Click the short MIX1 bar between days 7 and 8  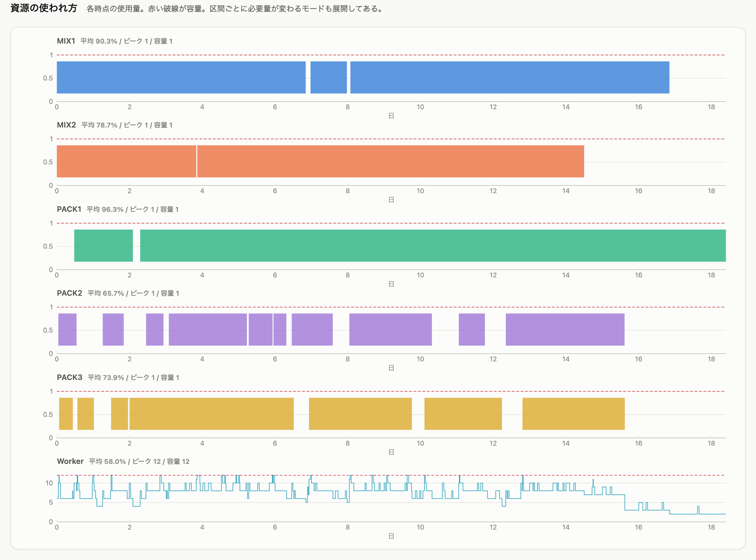point(329,77)
